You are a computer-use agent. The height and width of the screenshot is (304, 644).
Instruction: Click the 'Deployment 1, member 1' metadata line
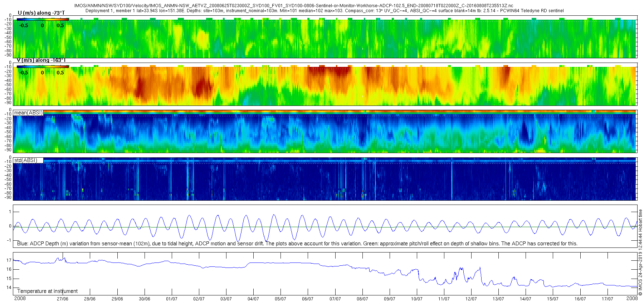click(325, 11)
